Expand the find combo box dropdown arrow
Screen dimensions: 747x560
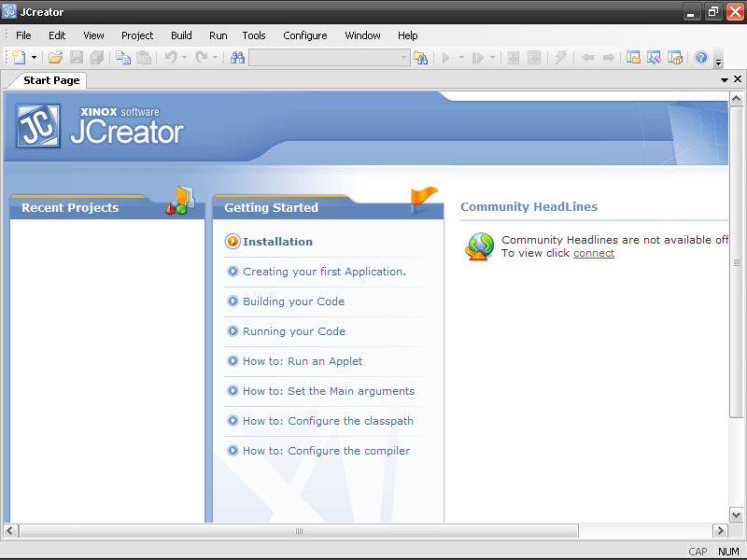coord(404,58)
